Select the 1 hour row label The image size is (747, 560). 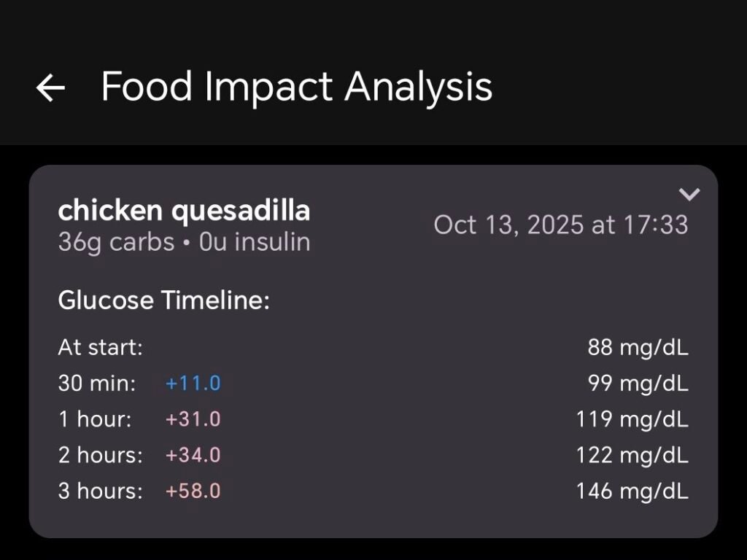tap(95, 419)
